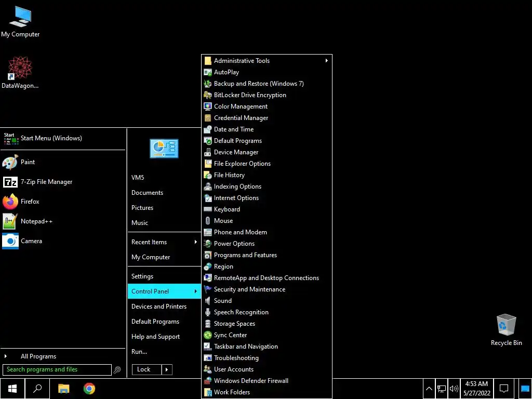Open Music folder entry
This screenshot has width=532, height=399.
pyautogui.click(x=164, y=223)
